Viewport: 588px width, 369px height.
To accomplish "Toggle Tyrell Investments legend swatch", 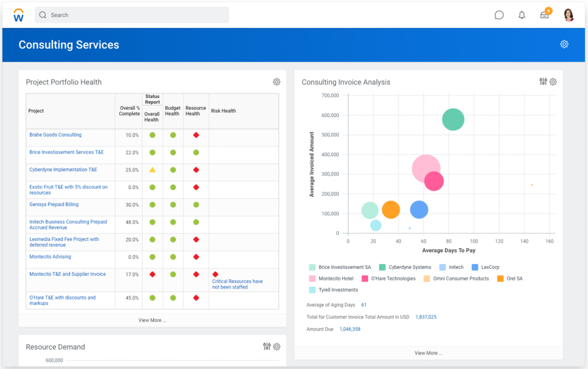I will click(x=312, y=290).
